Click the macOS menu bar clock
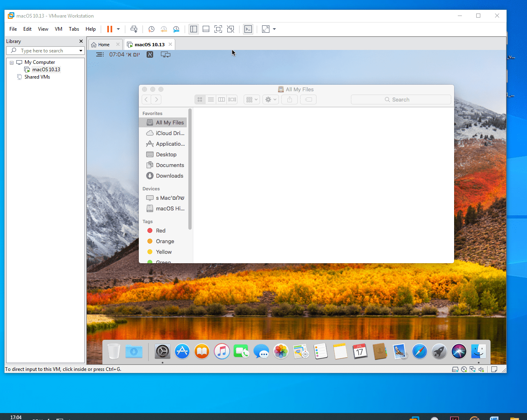 tap(124, 54)
